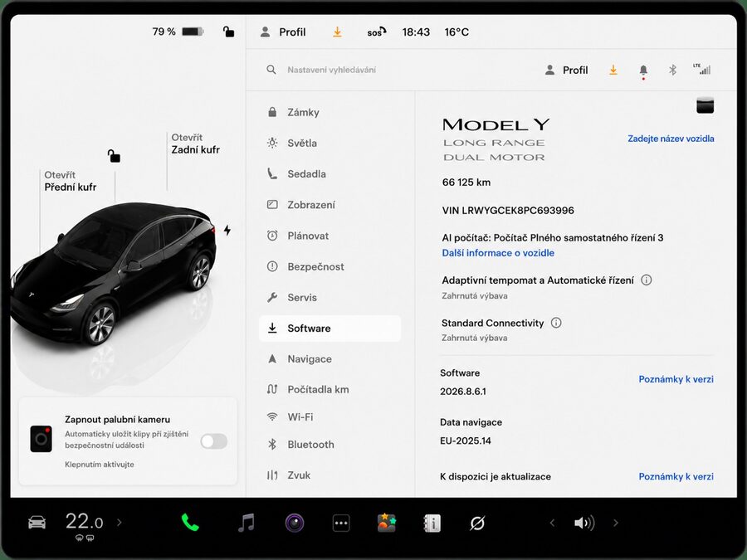Open all apps three-dot icon
This screenshot has width=747, height=560.
click(x=341, y=523)
